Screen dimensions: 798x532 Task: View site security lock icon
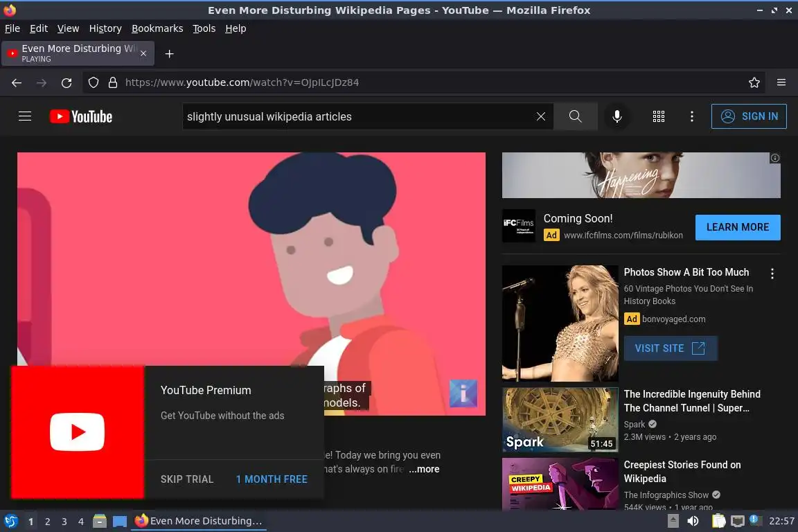[x=113, y=82]
